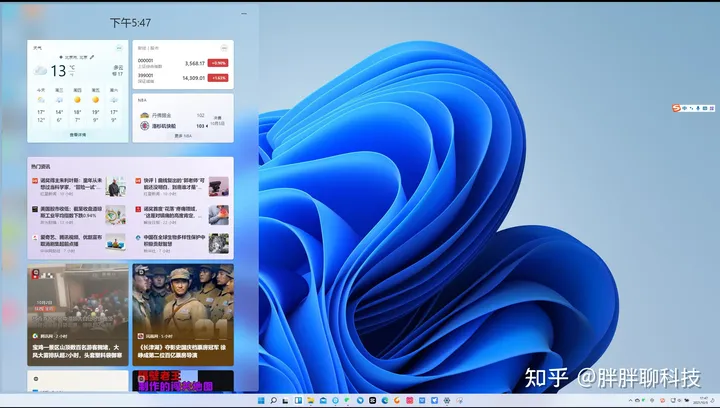720x408 pixels.
Task: Select today's forecast column 17°/12°
Action: pyautogui.click(x=41, y=105)
